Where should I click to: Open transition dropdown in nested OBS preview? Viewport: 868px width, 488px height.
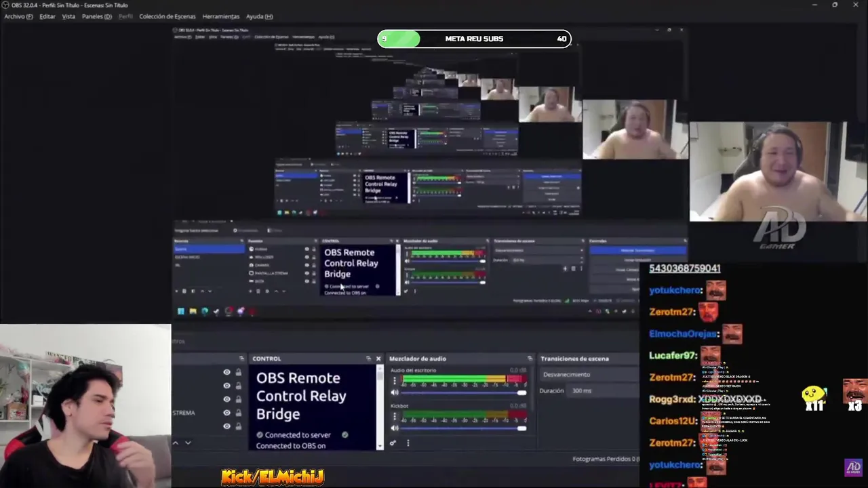pos(538,250)
